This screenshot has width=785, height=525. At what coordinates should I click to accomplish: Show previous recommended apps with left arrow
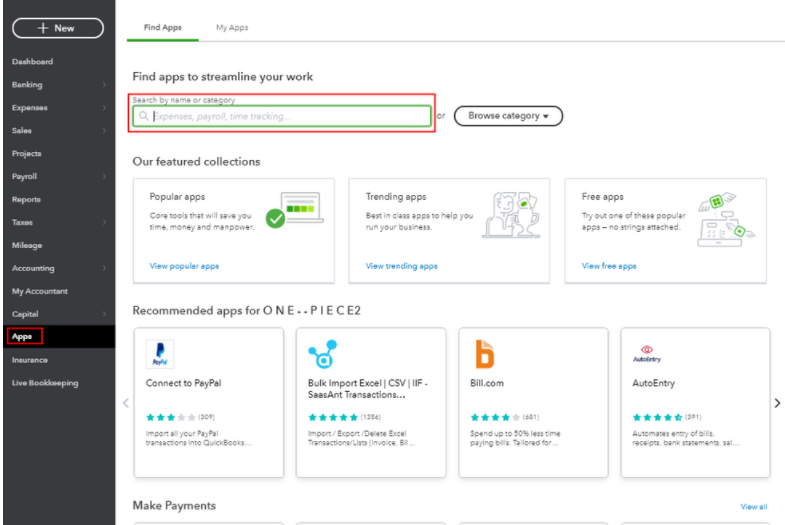[126, 403]
